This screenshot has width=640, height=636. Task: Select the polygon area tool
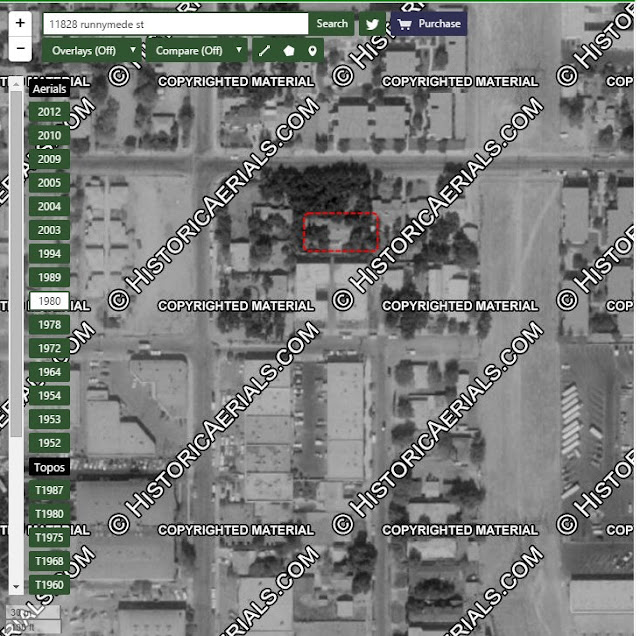[289, 51]
